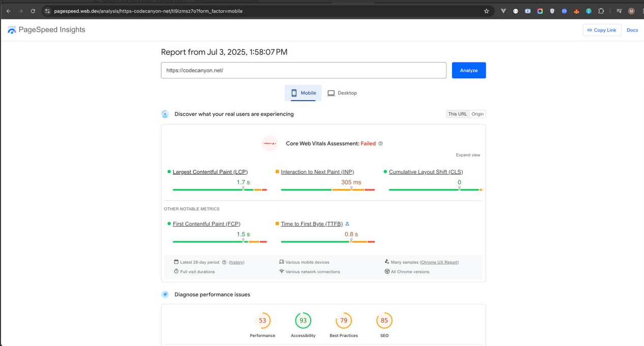Click the INP value 305 ms
Viewport: 644px width, 346px height.
tap(351, 182)
